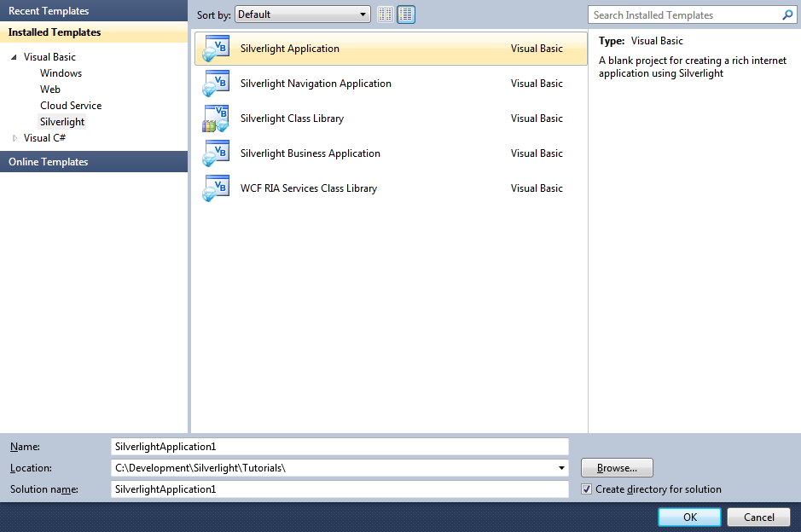801x532 pixels.
Task: Select the Web category
Action: pos(50,90)
